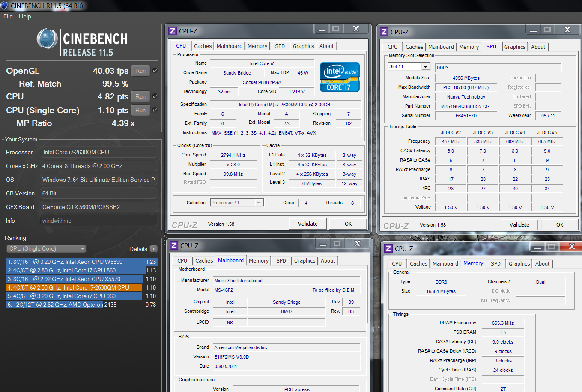Toggle the CPU test checkbox
The width and height of the screenshot is (582, 392).
pyautogui.click(x=155, y=96)
